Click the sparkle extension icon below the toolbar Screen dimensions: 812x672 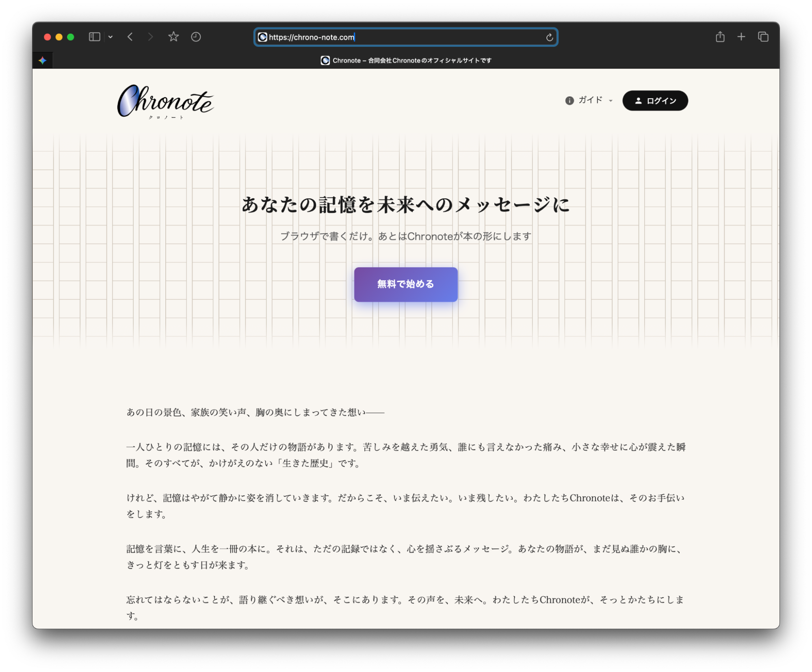43,60
